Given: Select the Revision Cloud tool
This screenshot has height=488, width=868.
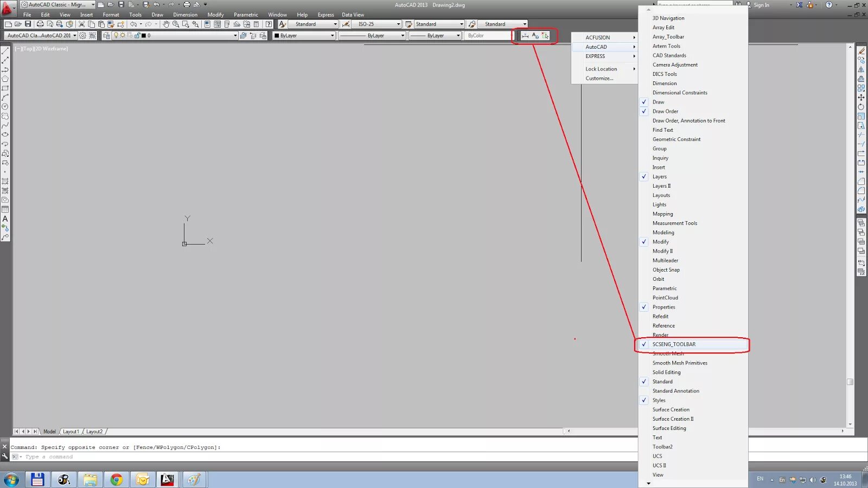Looking at the screenshot, I should click(x=5, y=116).
